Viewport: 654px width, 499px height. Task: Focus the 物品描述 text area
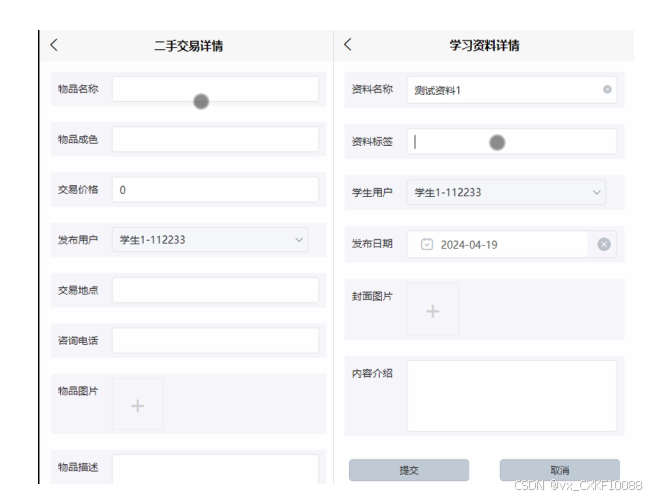pyautogui.click(x=215, y=469)
